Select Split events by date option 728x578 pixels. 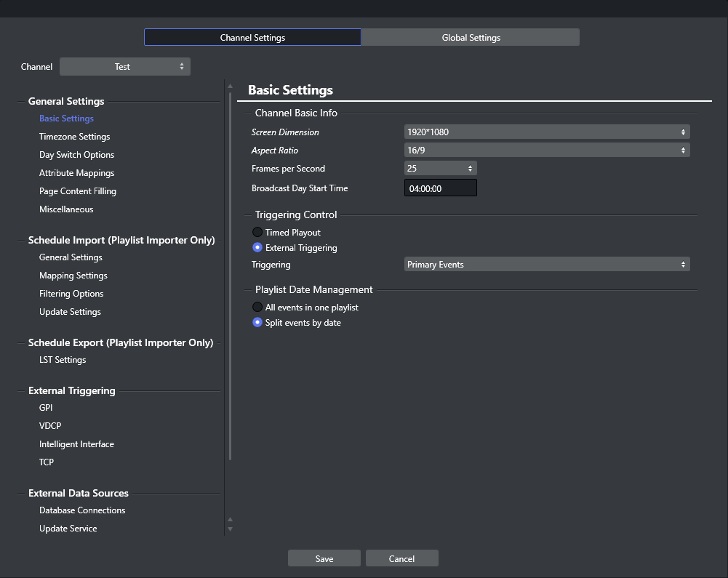point(257,323)
